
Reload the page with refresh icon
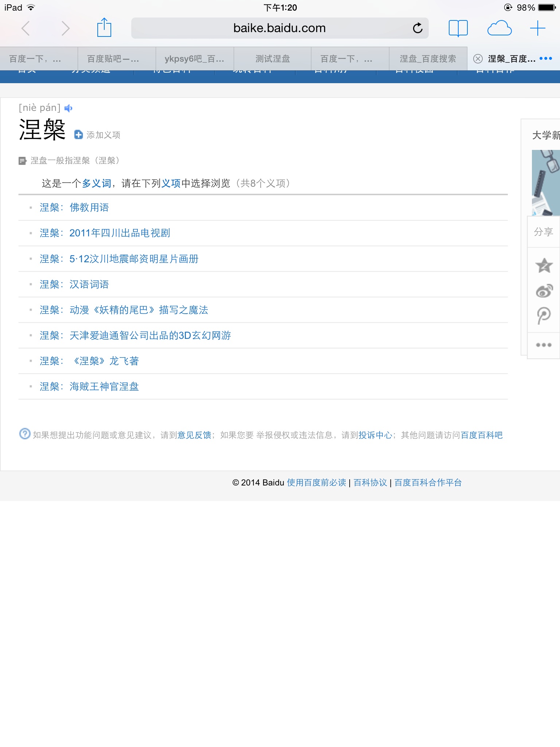click(417, 28)
